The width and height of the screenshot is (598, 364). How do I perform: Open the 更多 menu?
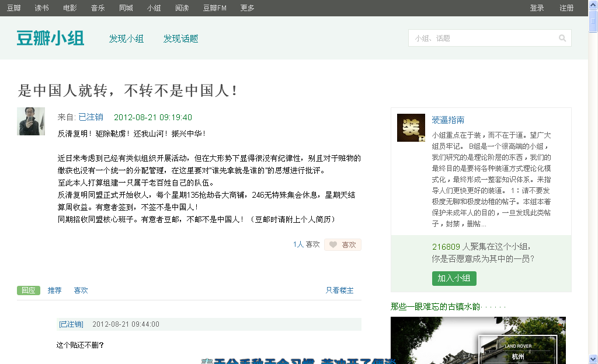[246, 8]
